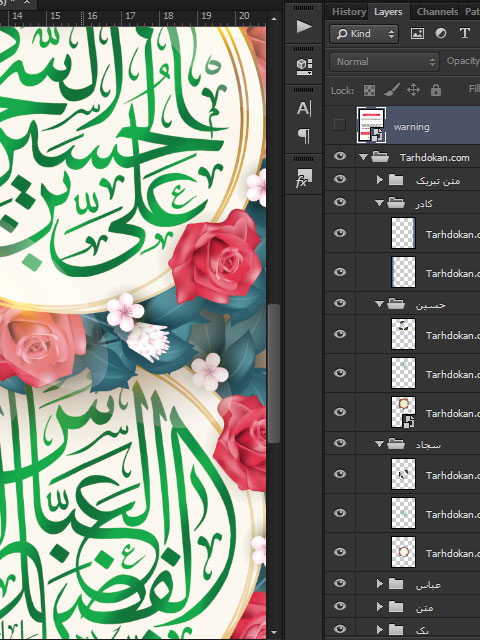The image size is (480, 640).
Task: Click the متن group folder icon
Action: [x=396, y=607]
